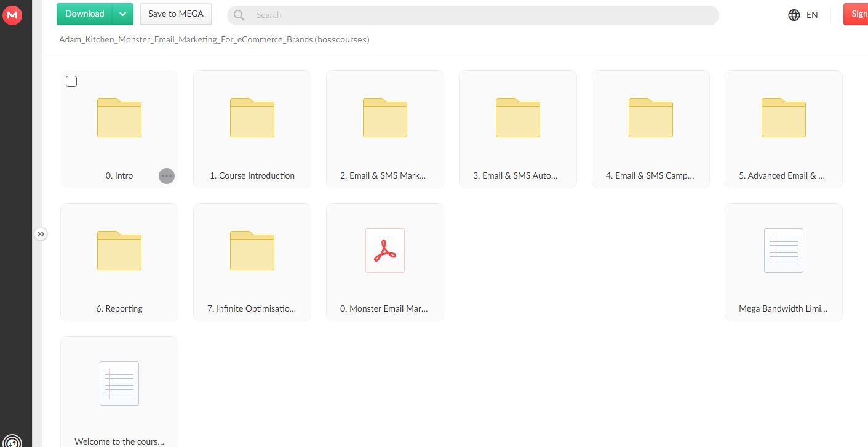Tick the checkbox on the 0. Intro folder

(x=71, y=81)
